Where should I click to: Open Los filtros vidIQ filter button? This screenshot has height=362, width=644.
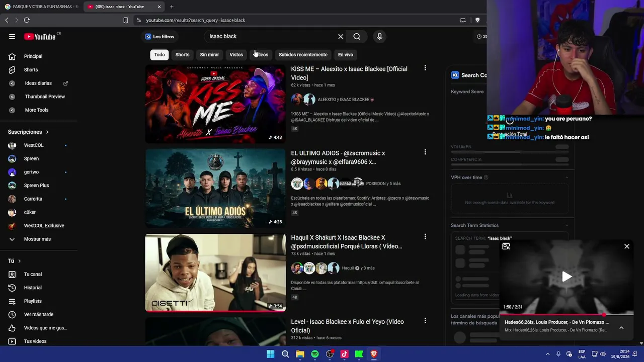pyautogui.click(x=160, y=37)
